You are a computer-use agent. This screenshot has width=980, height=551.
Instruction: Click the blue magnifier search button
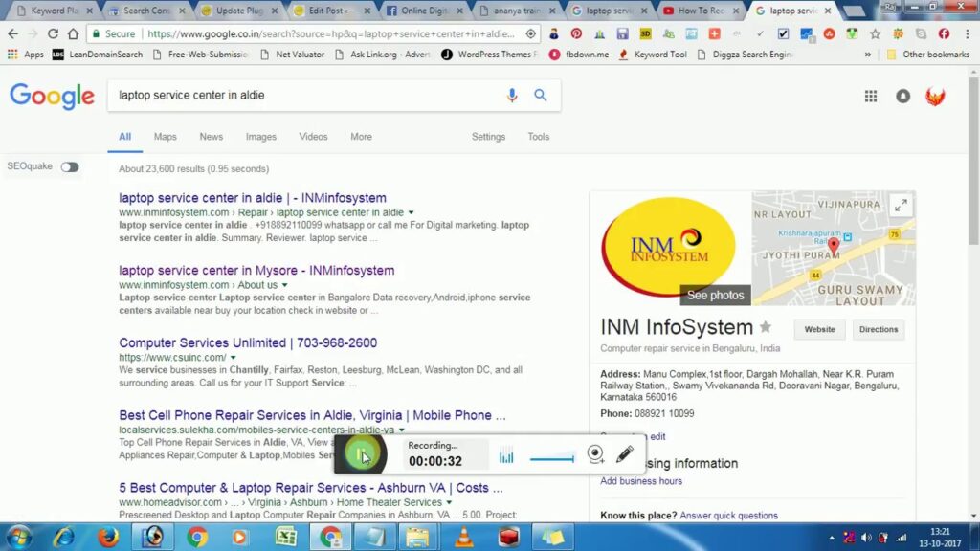(541, 95)
